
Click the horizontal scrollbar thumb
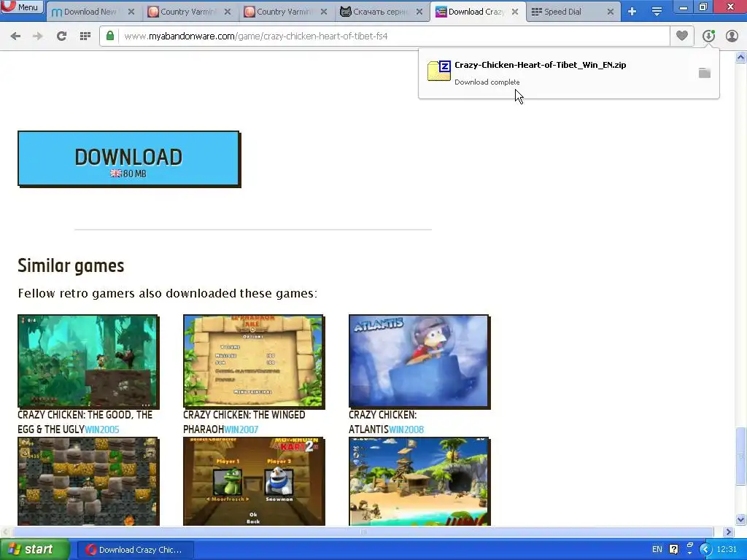pos(363,532)
